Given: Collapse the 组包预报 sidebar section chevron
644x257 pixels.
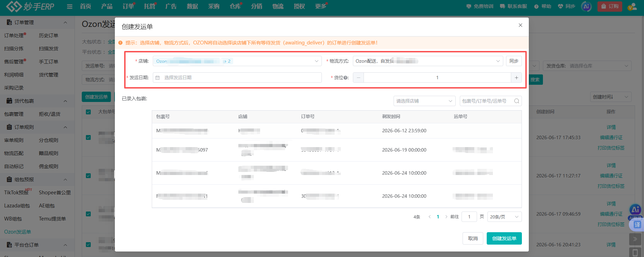Looking at the screenshot, I should click(x=66, y=179).
